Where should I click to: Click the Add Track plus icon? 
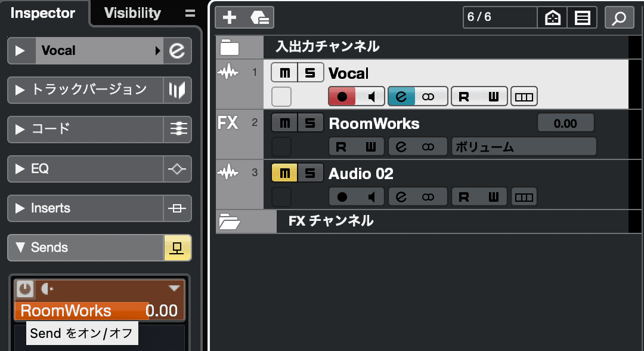pos(230,17)
